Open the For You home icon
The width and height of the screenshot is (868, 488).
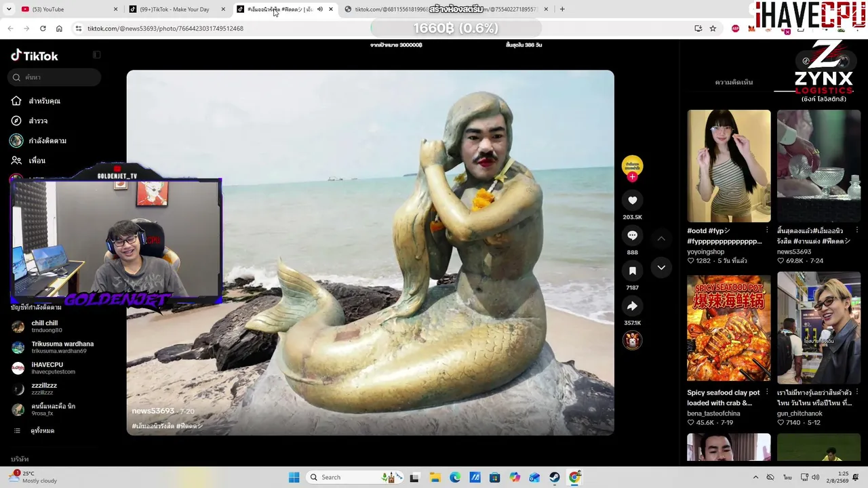(x=16, y=101)
